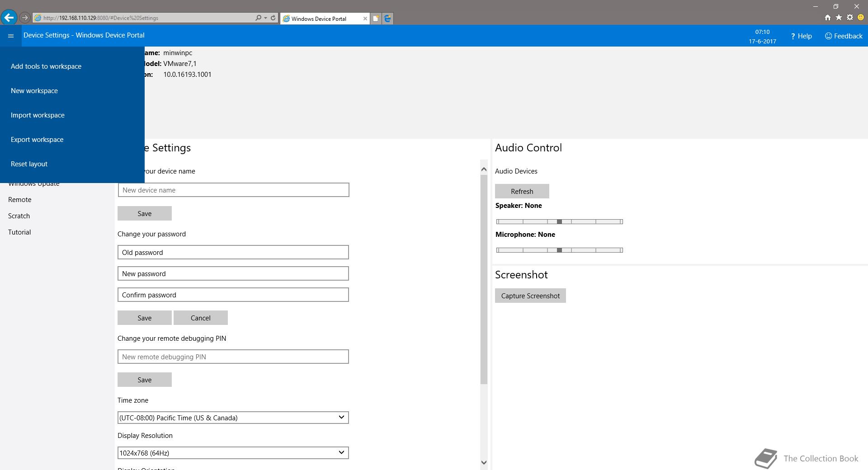
Task: Click the Capture Screenshot button
Action: [530, 296]
